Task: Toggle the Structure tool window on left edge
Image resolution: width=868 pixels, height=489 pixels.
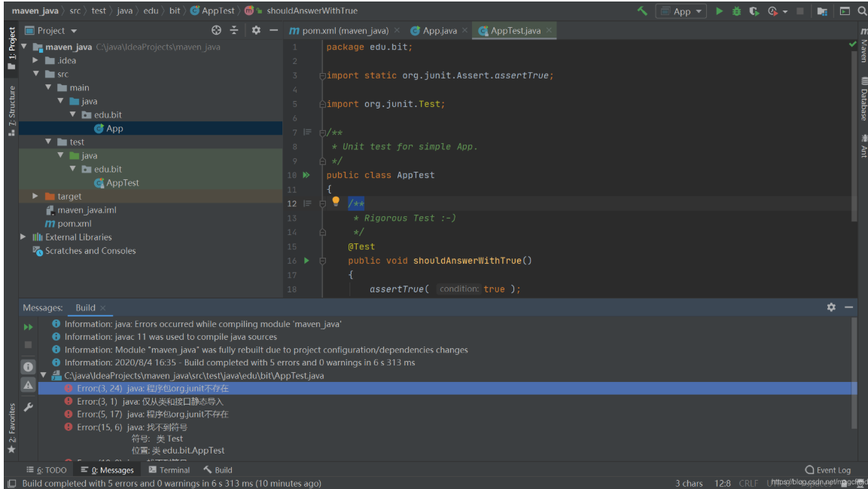Action: tap(11, 111)
